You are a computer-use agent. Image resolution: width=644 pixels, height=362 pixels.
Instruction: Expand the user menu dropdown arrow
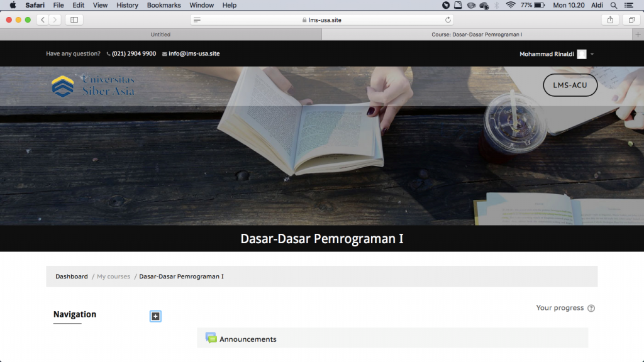click(592, 54)
